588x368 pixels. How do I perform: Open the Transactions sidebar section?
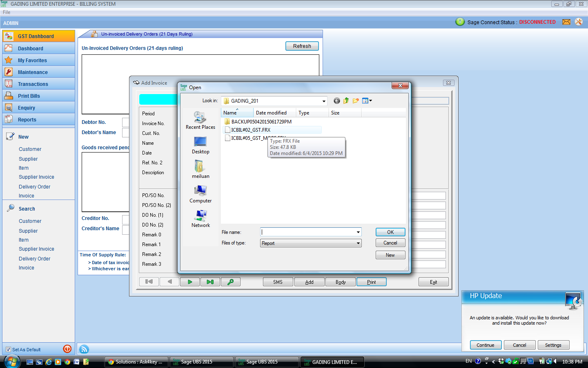click(38, 84)
